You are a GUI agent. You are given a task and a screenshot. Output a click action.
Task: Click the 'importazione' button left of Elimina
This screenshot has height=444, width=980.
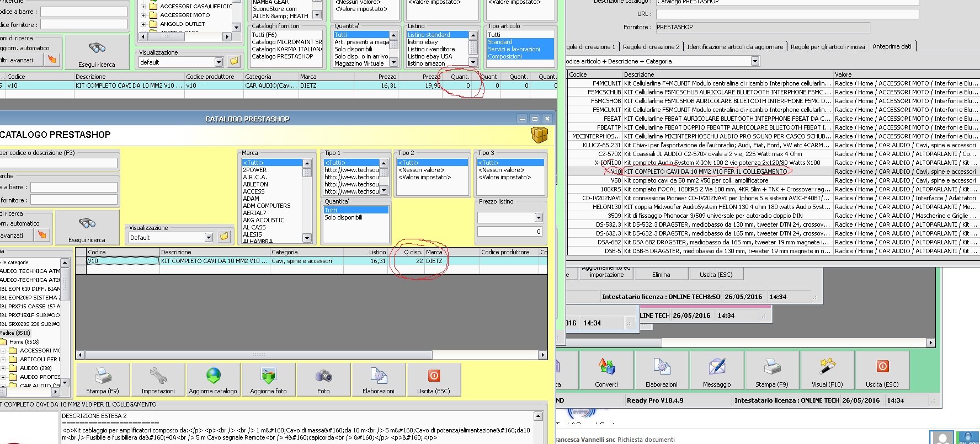(606, 273)
